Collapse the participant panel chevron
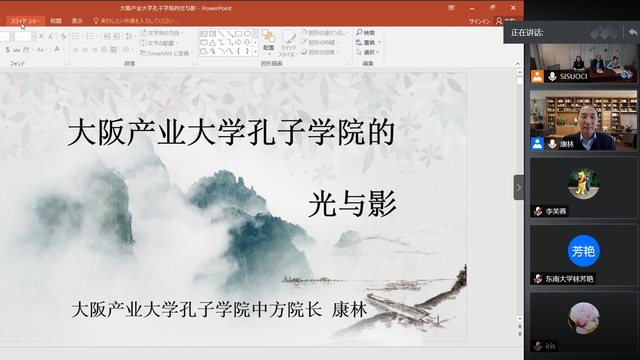This screenshot has width=640, height=360. 519,187
